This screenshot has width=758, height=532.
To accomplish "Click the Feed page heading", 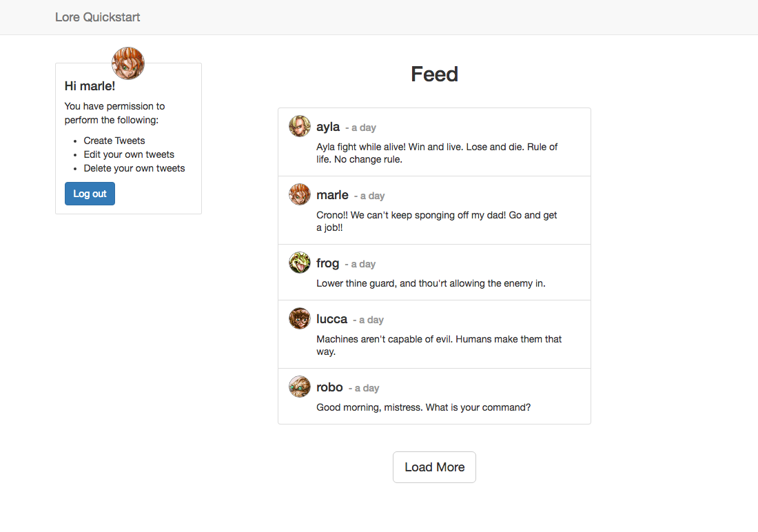I will pos(435,74).
